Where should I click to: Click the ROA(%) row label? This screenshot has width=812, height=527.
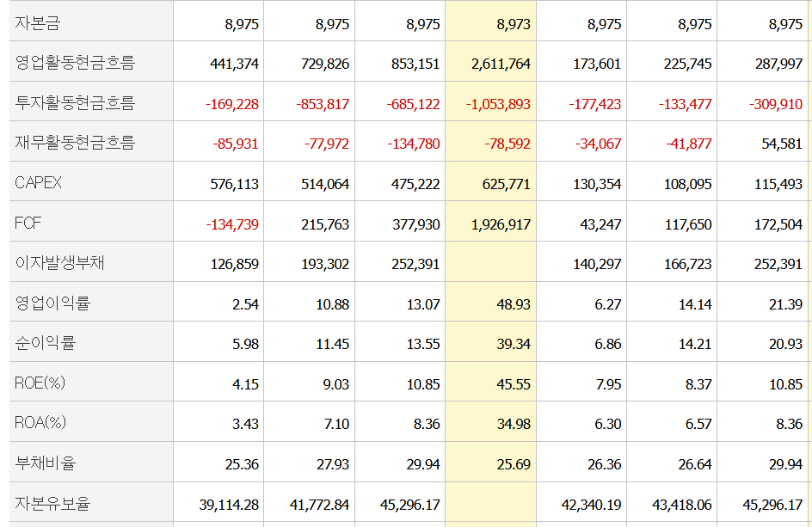(40, 423)
